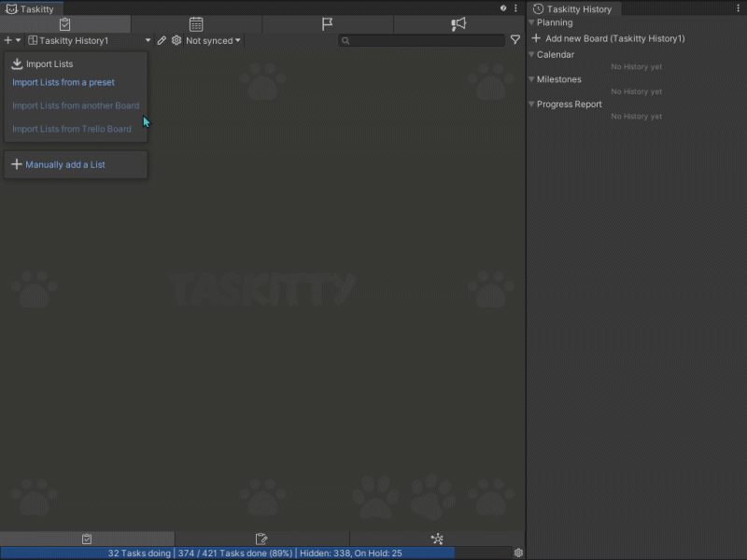This screenshot has width=747, height=560.
Task: Select the Taskitty History tab
Action: point(574,8)
